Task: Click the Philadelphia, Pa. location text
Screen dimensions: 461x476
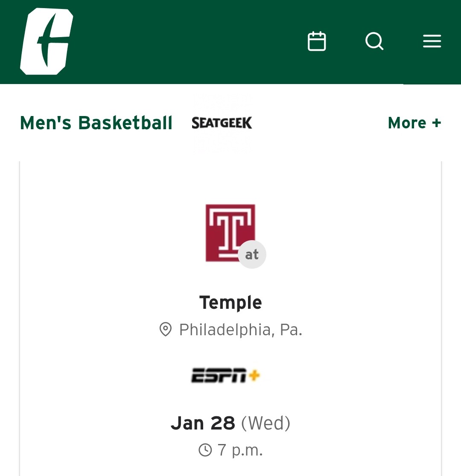Action: coord(240,330)
